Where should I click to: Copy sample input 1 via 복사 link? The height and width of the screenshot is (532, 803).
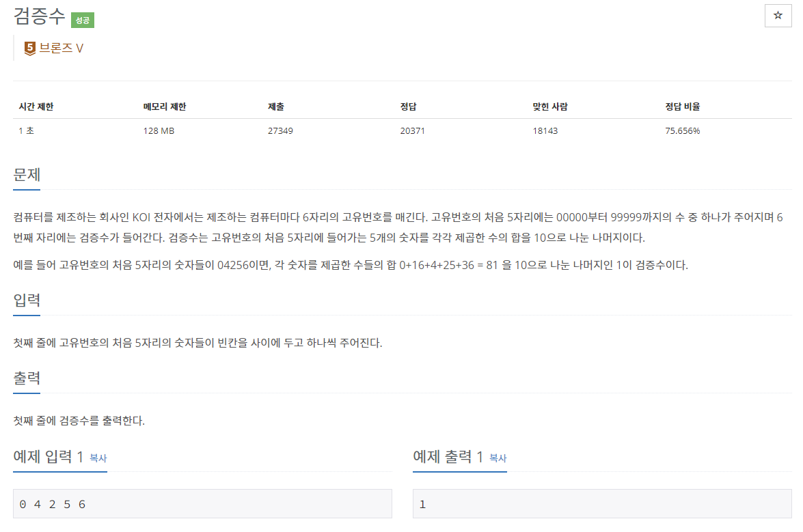tap(98, 458)
